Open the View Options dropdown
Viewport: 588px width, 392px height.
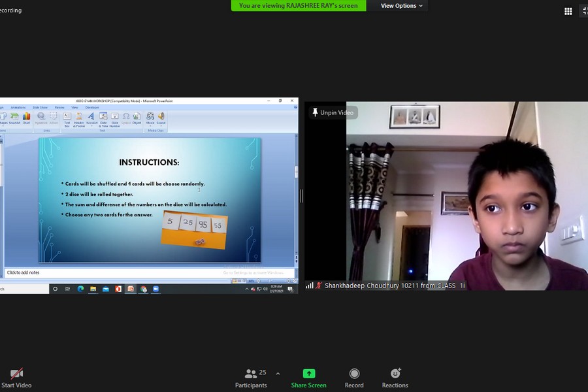[x=401, y=6]
